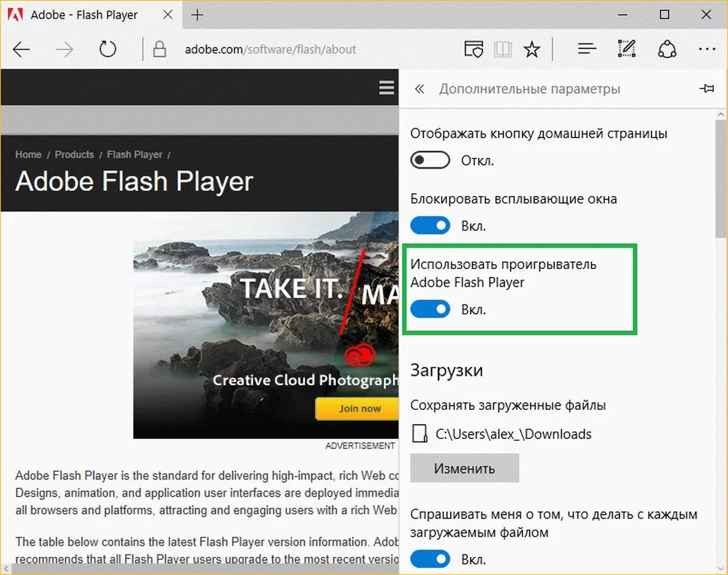728x575 pixels.
Task: Refresh the adobe.com page
Action: [x=107, y=49]
